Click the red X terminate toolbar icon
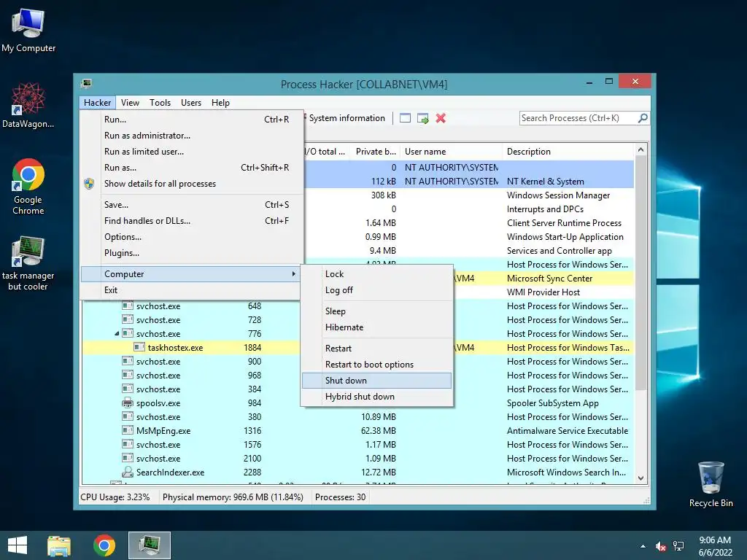This screenshot has height=560, width=747. (441, 118)
